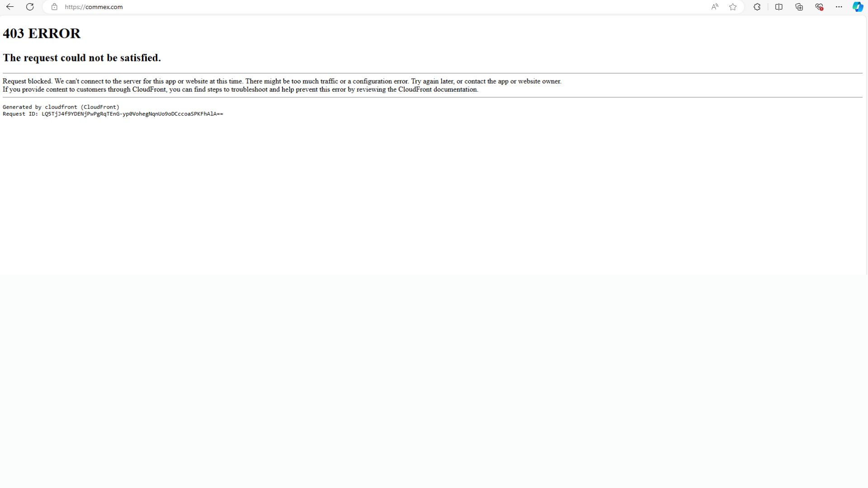Click the Request ID string line

pyautogui.click(x=113, y=114)
